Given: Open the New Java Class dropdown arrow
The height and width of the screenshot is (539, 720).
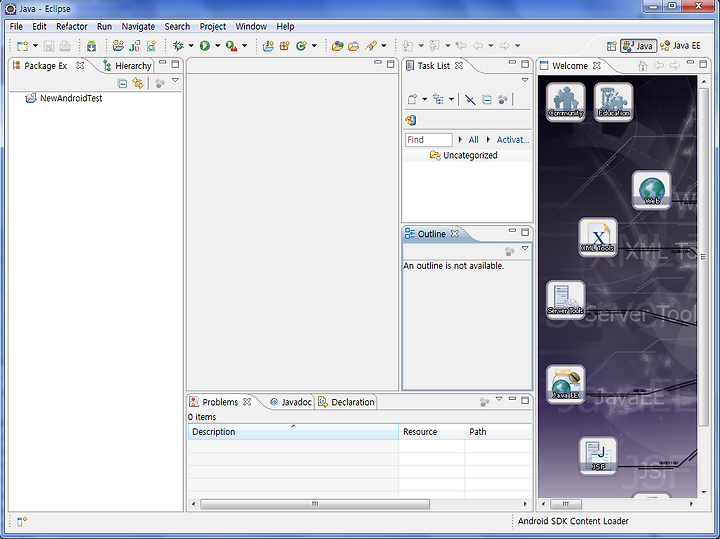Looking at the screenshot, I should [x=315, y=45].
